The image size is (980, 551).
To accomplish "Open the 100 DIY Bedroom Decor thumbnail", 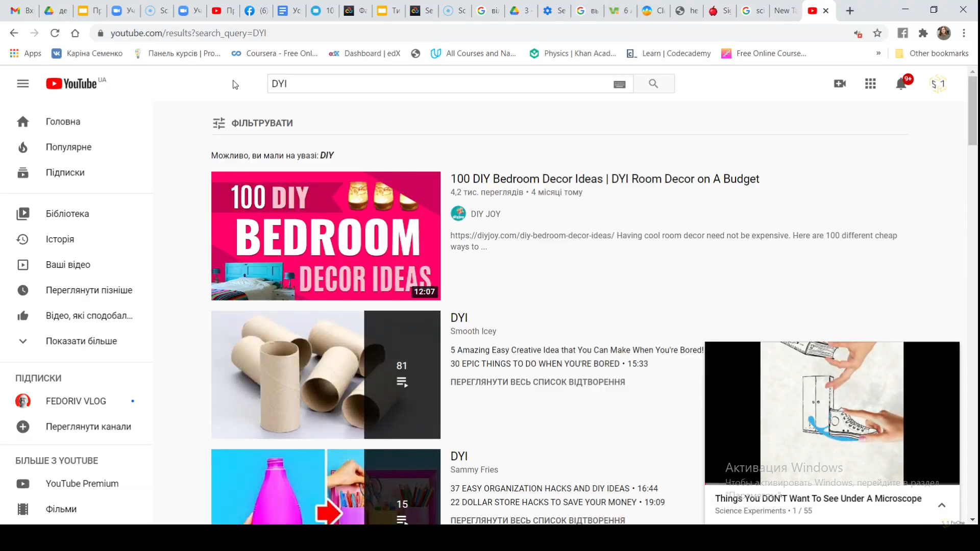I will [x=326, y=236].
